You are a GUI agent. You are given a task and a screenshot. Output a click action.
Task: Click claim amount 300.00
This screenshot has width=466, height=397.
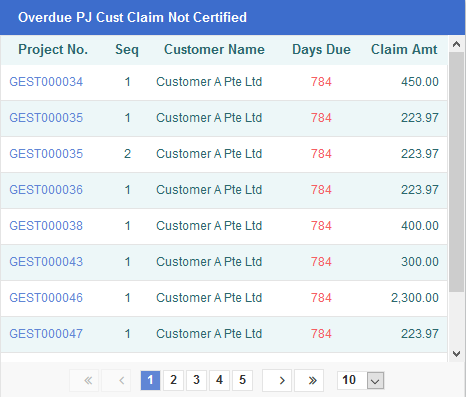click(420, 262)
